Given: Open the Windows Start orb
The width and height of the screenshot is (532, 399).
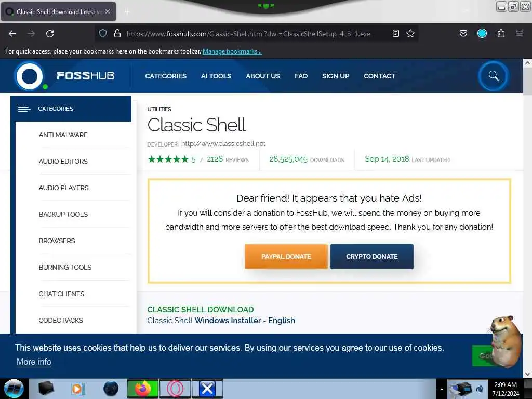Looking at the screenshot, I should point(14,389).
